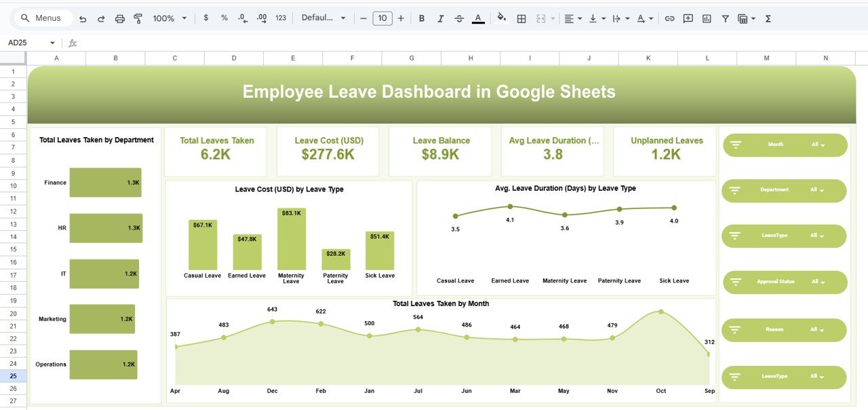Open the insert comment tool
The image size is (868, 410).
688,18
